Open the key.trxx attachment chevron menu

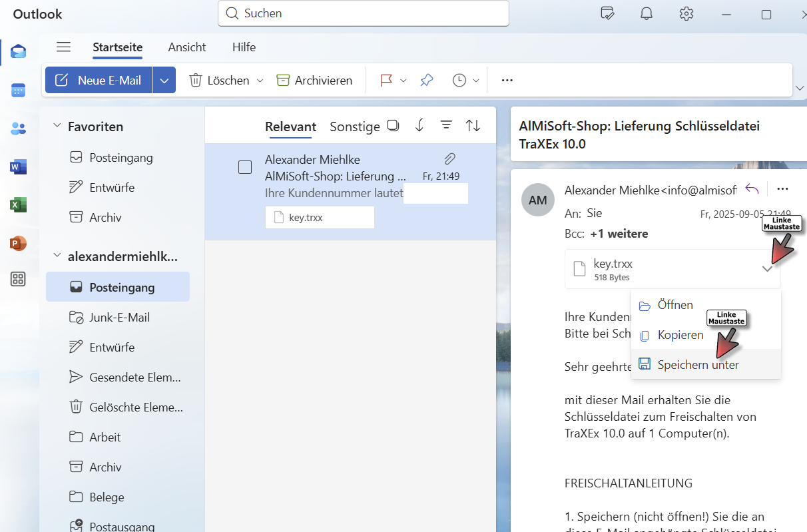pos(767,269)
